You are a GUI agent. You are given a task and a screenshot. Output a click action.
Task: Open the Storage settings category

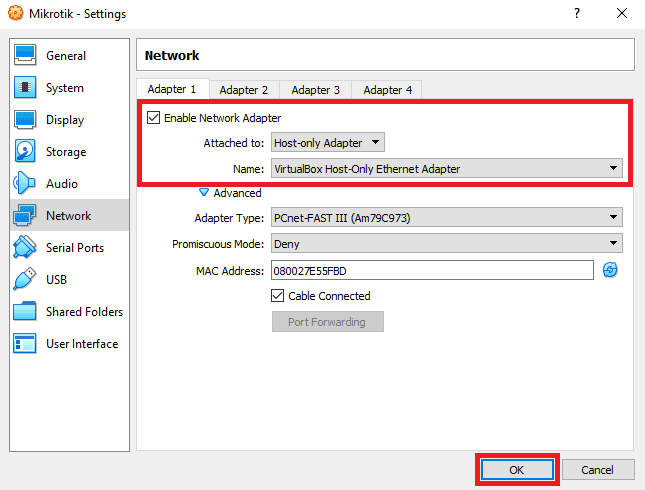point(70,151)
